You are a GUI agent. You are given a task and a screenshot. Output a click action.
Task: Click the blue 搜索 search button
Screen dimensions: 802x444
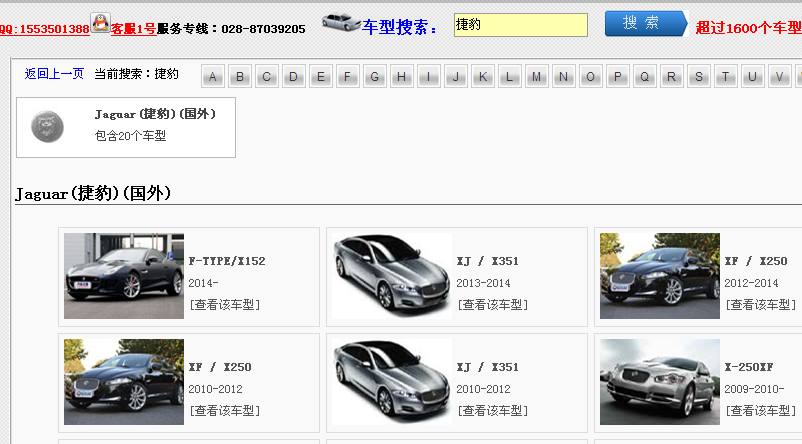coord(646,24)
